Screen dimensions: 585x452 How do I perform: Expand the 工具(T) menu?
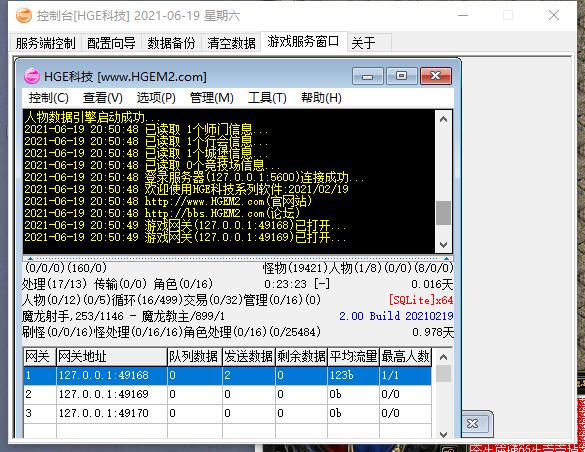point(267,98)
